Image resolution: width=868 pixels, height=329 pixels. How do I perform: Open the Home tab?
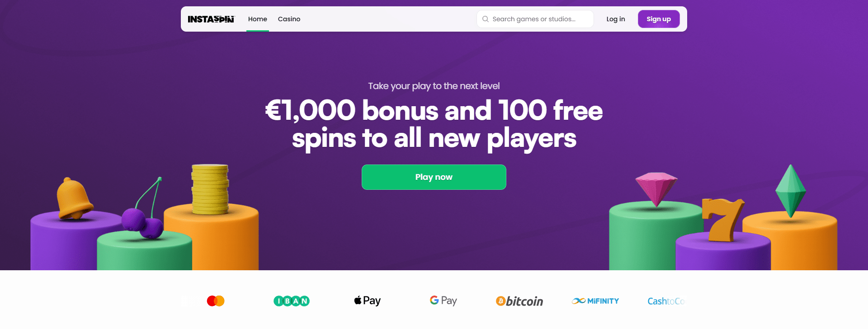click(x=258, y=19)
